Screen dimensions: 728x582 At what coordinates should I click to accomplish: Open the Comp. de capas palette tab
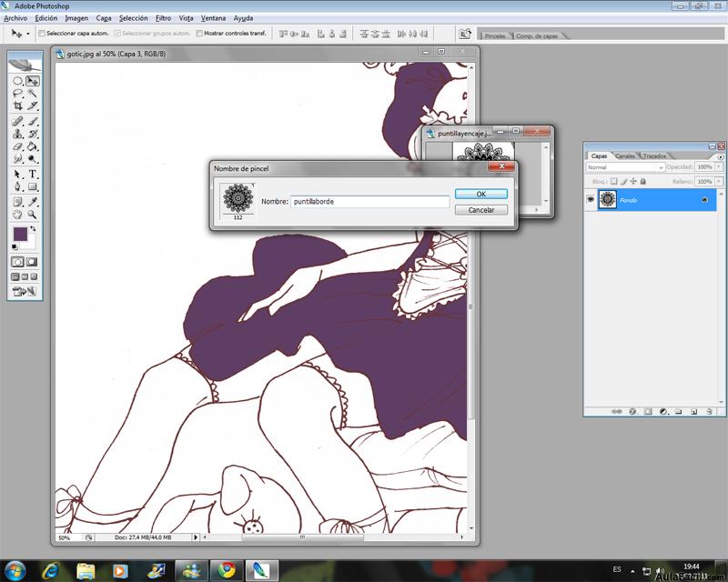537,35
